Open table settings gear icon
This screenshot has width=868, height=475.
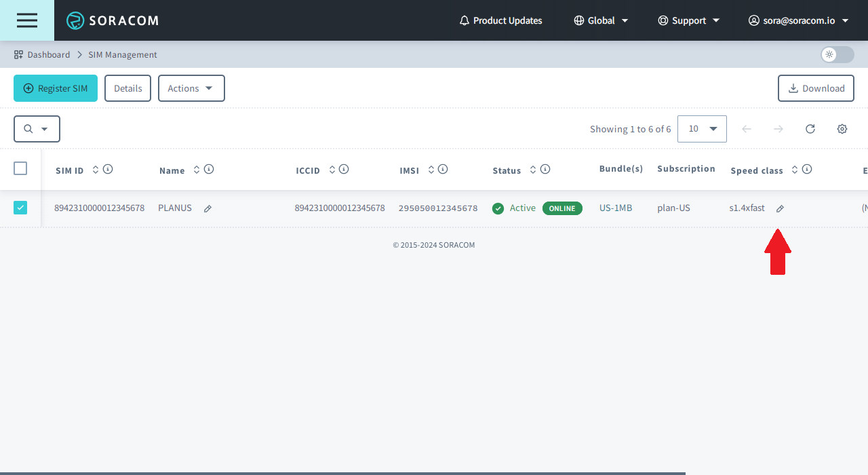click(x=842, y=129)
